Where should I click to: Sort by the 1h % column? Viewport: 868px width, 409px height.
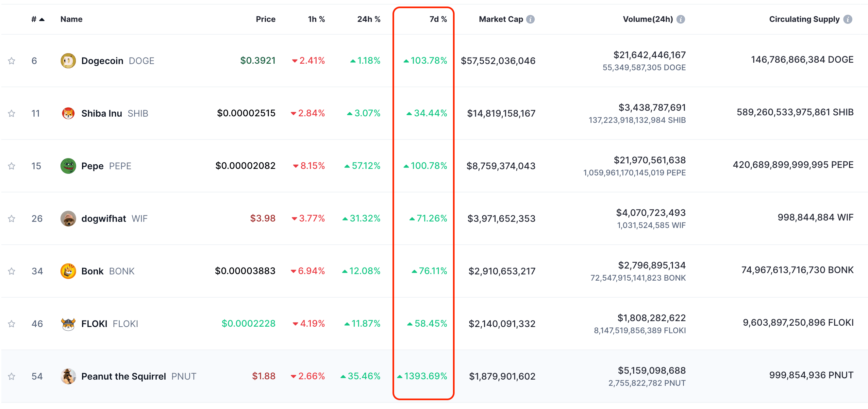316,19
